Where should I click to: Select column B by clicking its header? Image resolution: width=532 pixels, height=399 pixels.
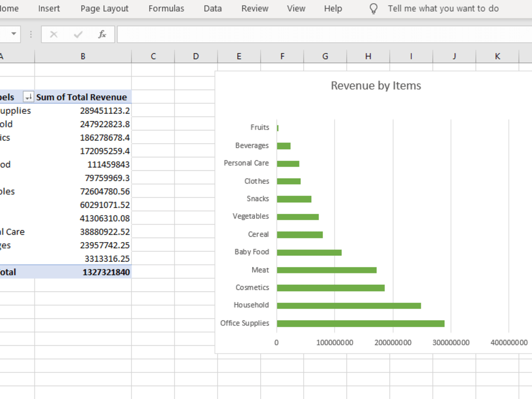coord(82,55)
